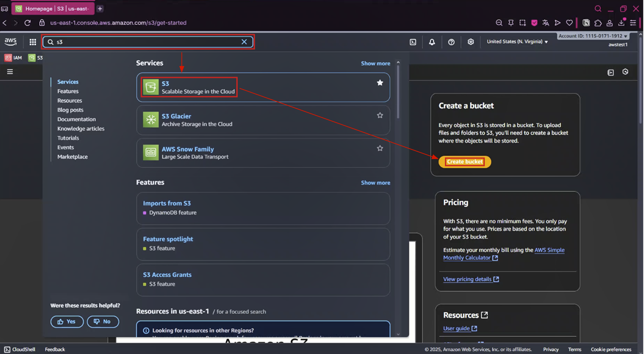Screen dimensions: 644x354
Task: Click the translate page icon in toolbar
Action: point(546,23)
